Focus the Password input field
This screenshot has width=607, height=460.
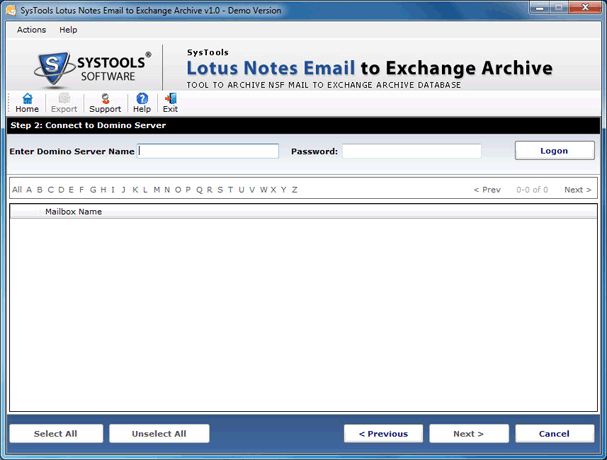pyautogui.click(x=412, y=151)
